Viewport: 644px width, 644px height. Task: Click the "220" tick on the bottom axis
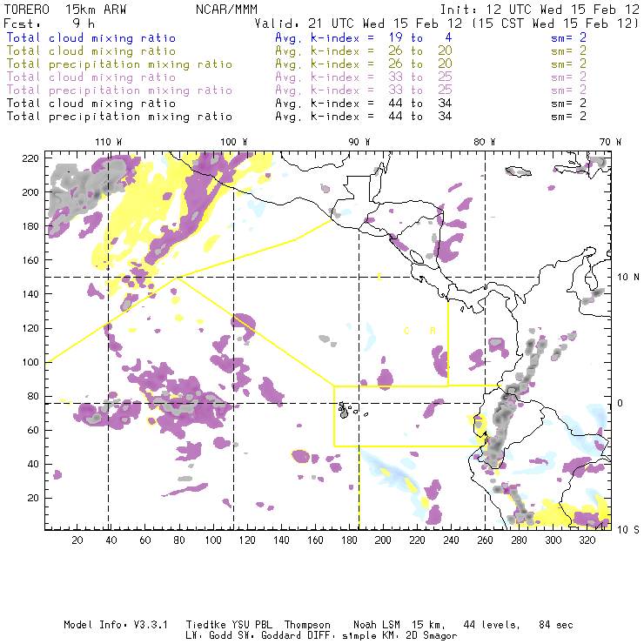pos(417,540)
